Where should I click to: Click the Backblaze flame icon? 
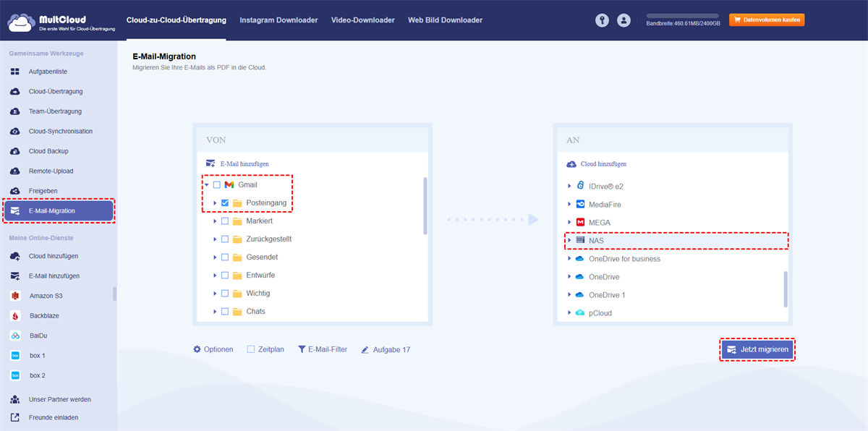(15, 316)
